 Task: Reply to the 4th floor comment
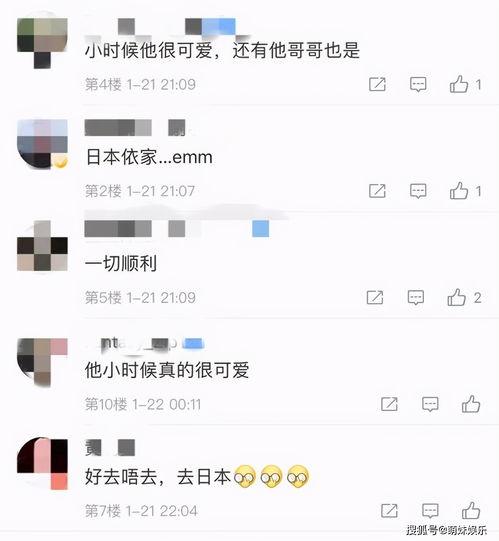pos(418,85)
